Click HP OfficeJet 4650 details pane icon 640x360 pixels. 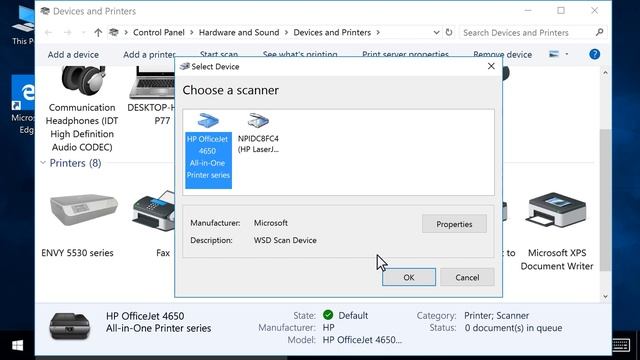pos(69,326)
